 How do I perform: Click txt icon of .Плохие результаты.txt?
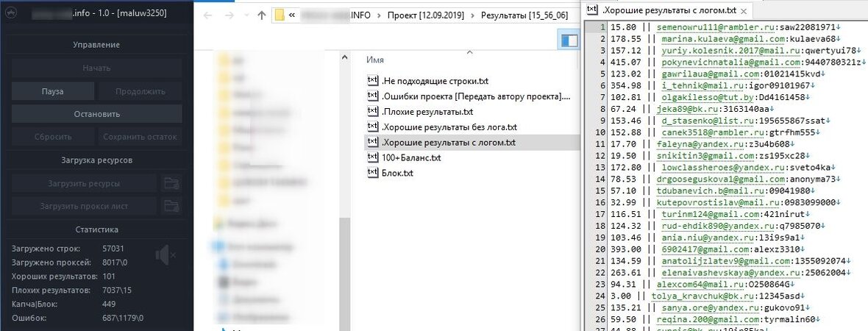point(373,111)
